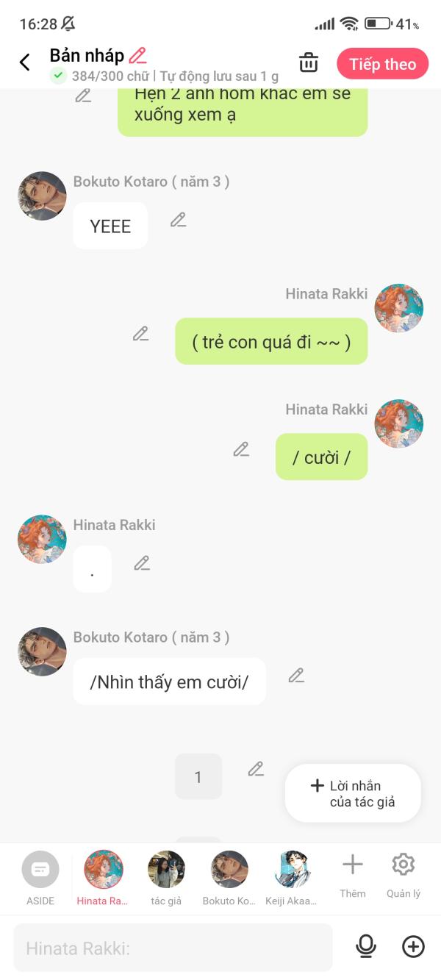The image size is (441, 980).
Task: Open the plus attachment icon beside the microphone
Action: click(x=414, y=947)
